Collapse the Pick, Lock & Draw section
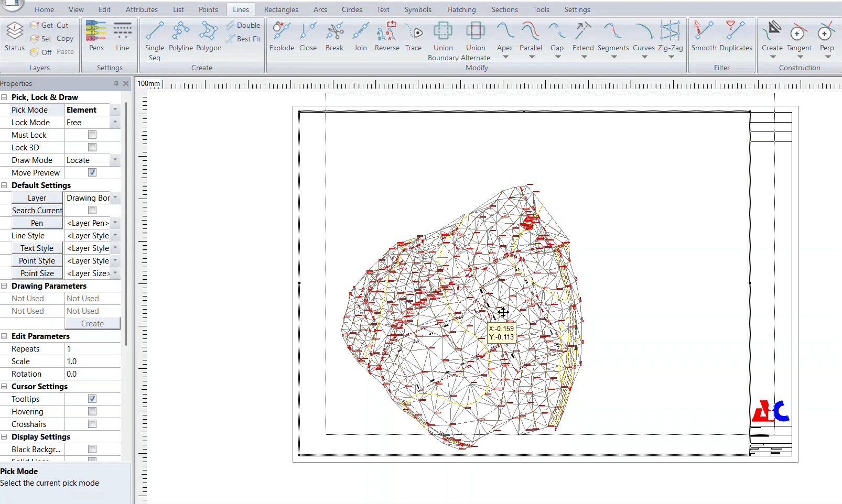 [x=4, y=97]
